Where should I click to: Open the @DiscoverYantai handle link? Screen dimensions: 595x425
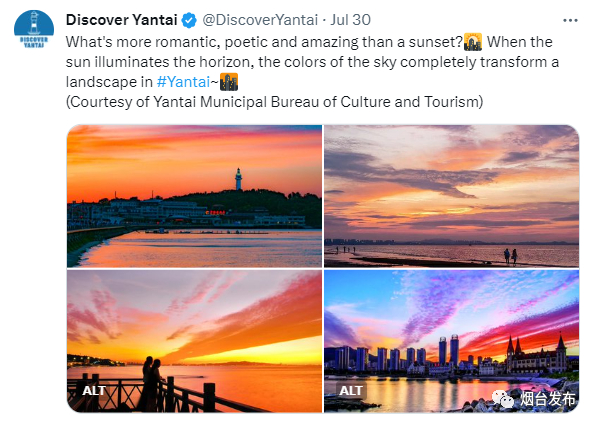tap(260, 20)
